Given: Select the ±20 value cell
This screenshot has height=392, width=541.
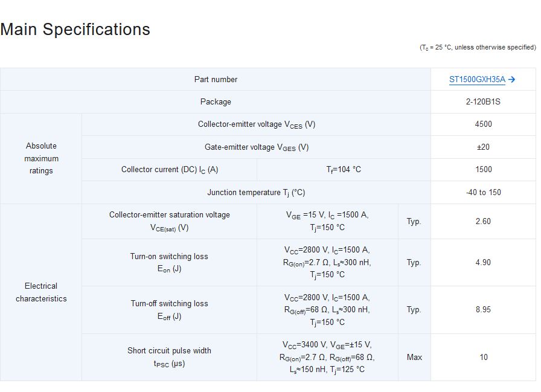Looking at the screenshot, I should coord(483,147).
